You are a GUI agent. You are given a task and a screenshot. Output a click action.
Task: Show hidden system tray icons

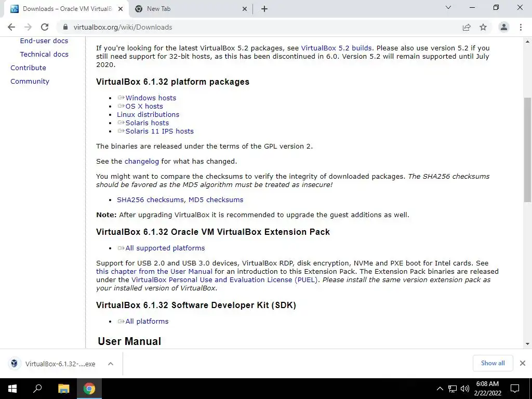[440, 389]
